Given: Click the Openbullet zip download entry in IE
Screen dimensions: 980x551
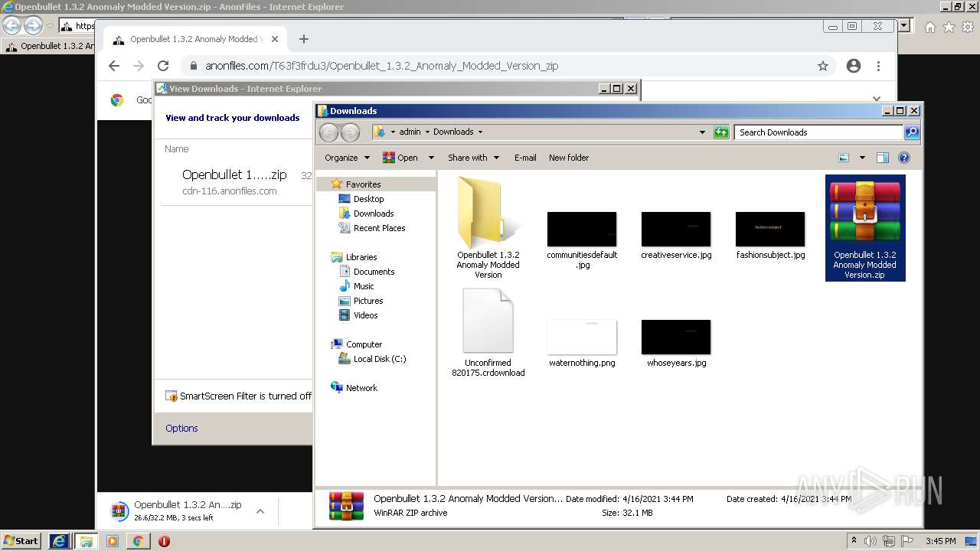Looking at the screenshot, I should (x=234, y=182).
